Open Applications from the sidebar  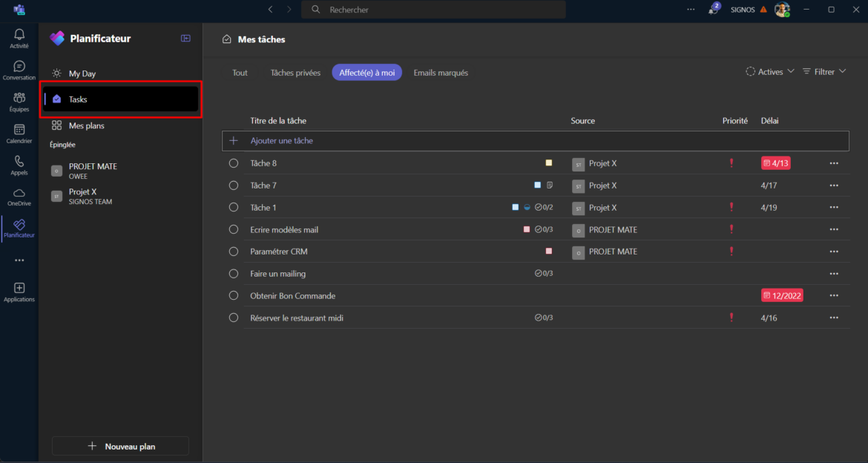pos(19,291)
